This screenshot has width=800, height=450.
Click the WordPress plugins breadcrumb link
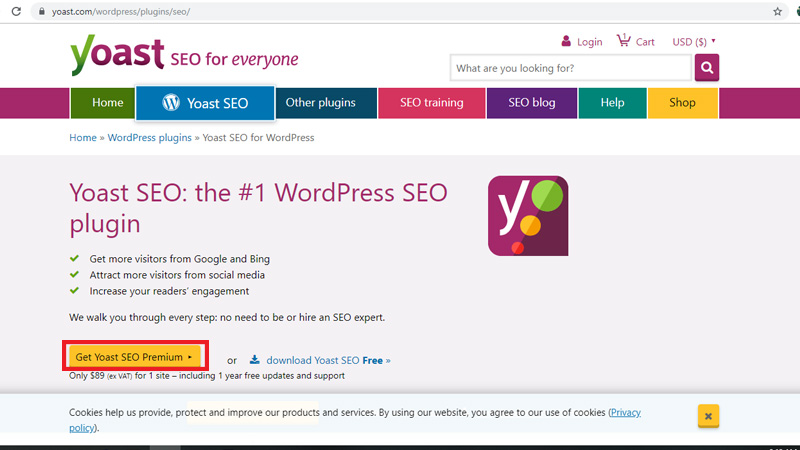[x=149, y=138]
